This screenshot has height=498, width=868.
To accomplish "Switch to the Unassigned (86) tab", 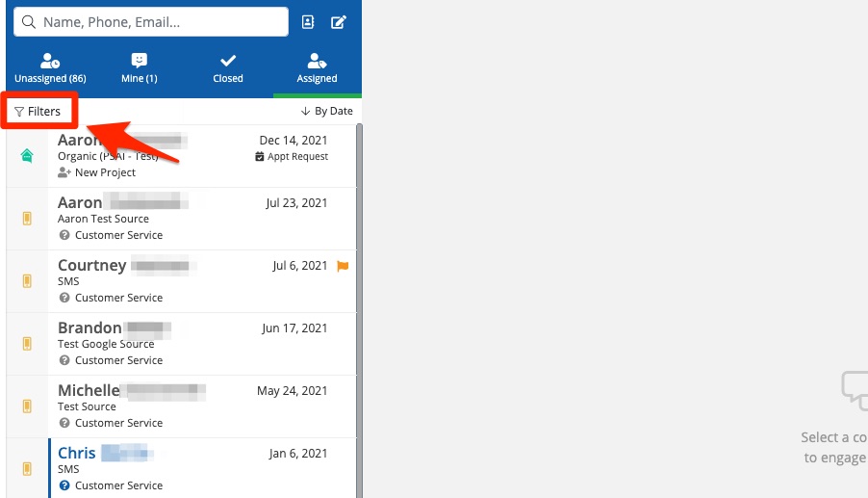I will [x=50, y=68].
